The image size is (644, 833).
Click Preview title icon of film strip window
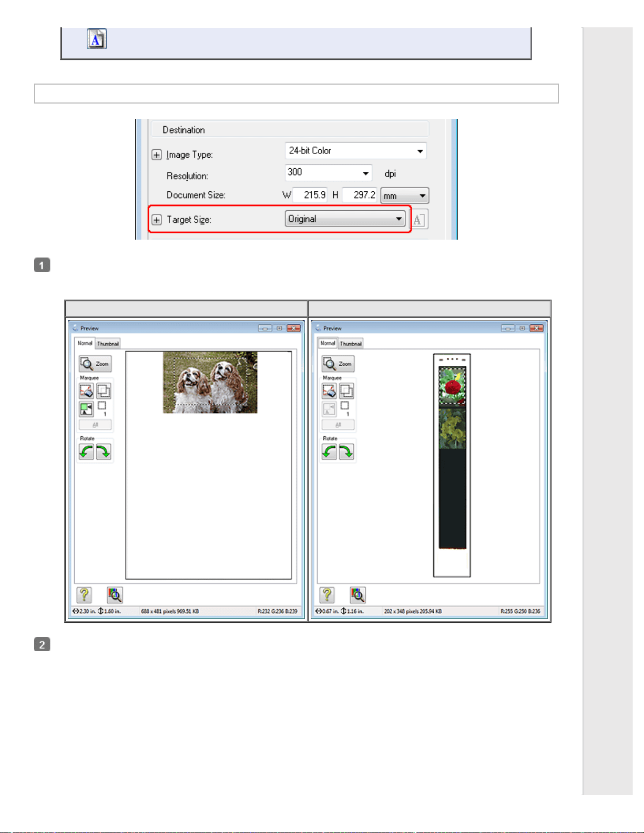coord(318,328)
